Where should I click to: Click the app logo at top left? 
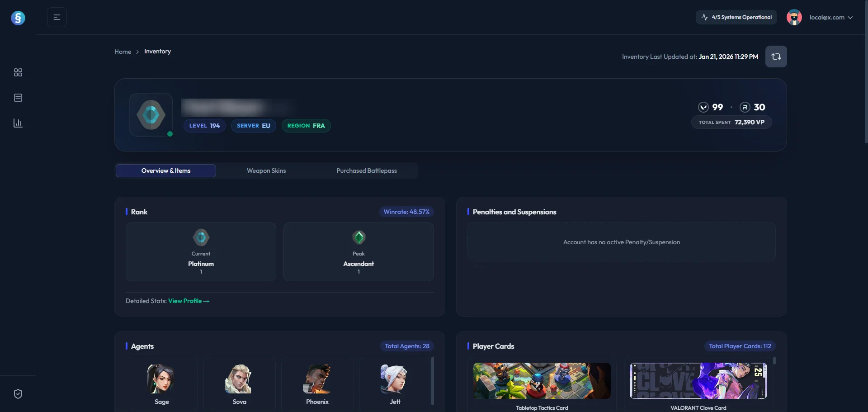coord(18,18)
